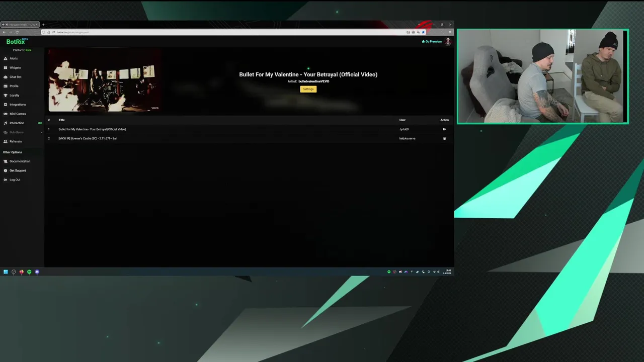Viewport: 644px width, 362px height.
Task: Open the Profile sidebar page
Action: [x=14, y=86]
